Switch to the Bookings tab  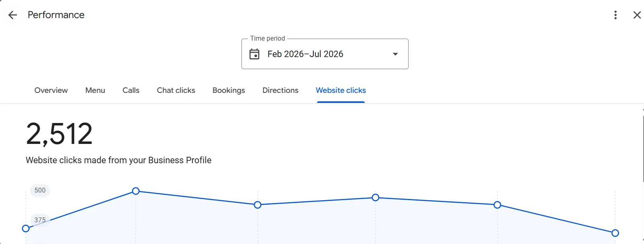point(229,90)
